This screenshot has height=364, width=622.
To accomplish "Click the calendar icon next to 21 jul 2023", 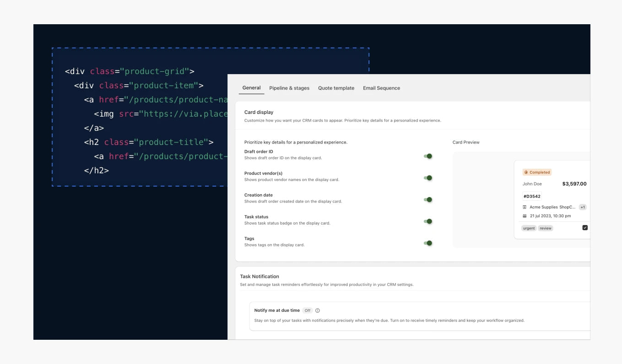I will (525, 216).
